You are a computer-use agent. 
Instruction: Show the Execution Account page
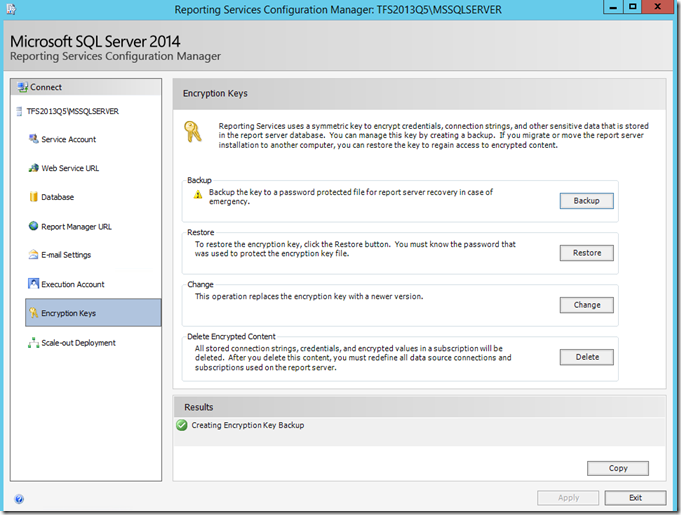point(73,284)
